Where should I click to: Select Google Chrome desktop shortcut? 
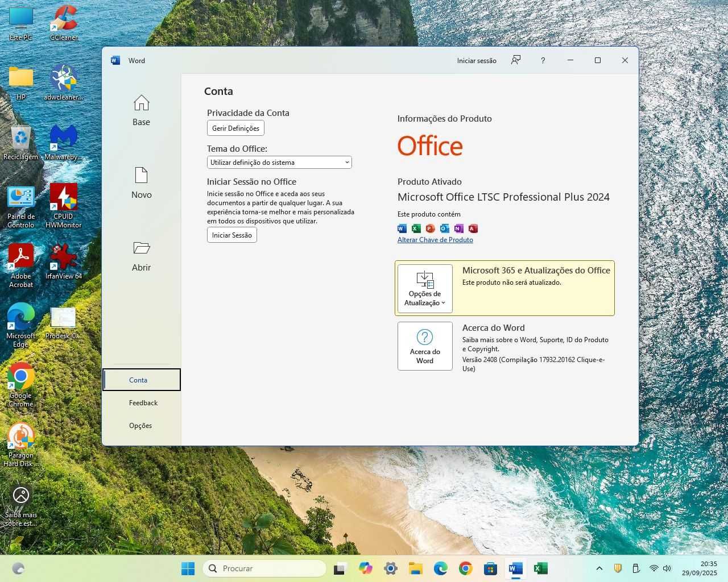coord(21,385)
